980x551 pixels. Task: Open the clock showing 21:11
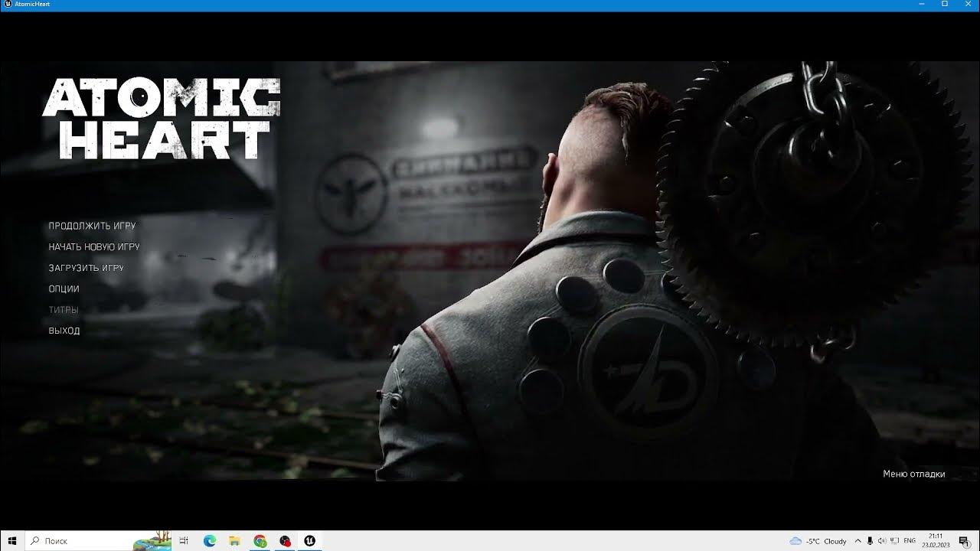(x=936, y=541)
